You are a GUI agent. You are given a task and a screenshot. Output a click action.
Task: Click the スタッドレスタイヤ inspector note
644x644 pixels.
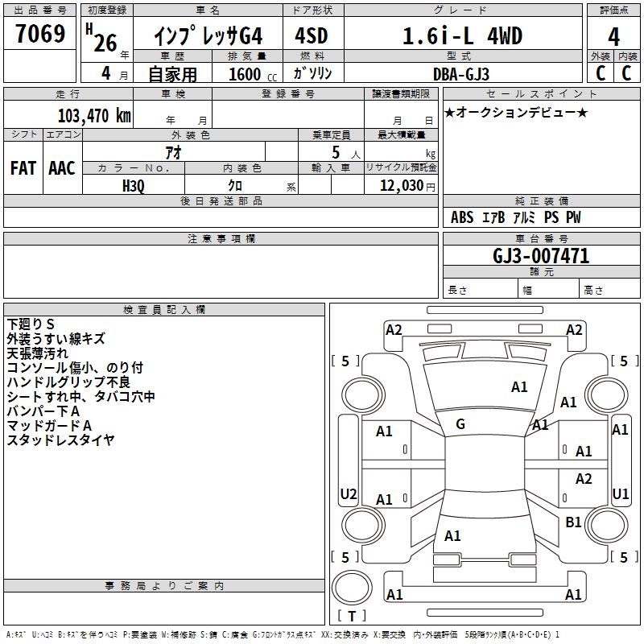click(x=60, y=440)
